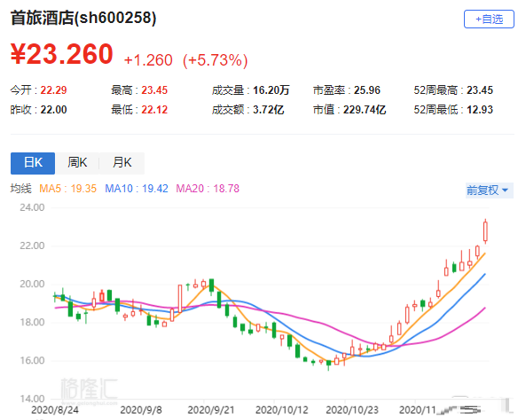
Task: Click the 16.00 y-axis label
Action: (32, 361)
